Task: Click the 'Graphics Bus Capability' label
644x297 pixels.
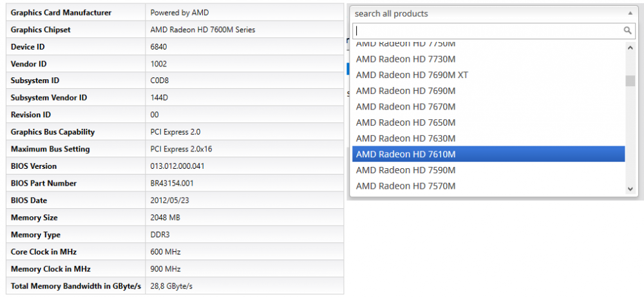Action: [53, 132]
